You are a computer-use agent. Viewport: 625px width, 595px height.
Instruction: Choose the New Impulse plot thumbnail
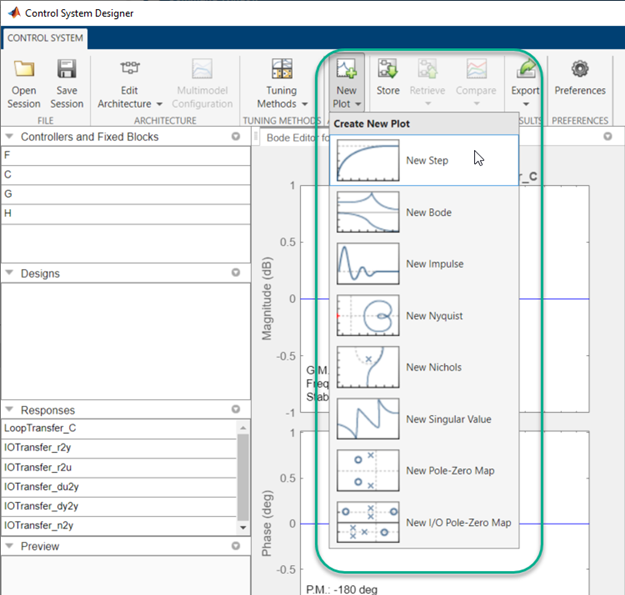pyautogui.click(x=367, y=264)
